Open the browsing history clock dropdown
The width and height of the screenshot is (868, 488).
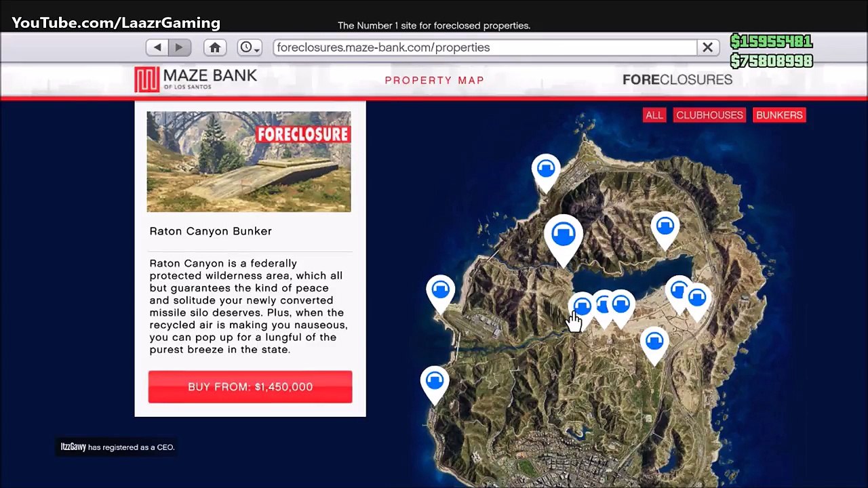(250, 47)
